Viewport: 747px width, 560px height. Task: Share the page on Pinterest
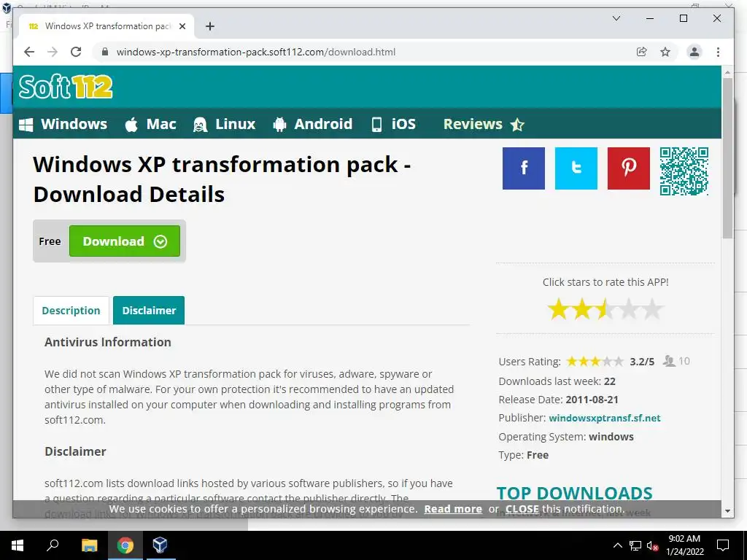[628, 168]
